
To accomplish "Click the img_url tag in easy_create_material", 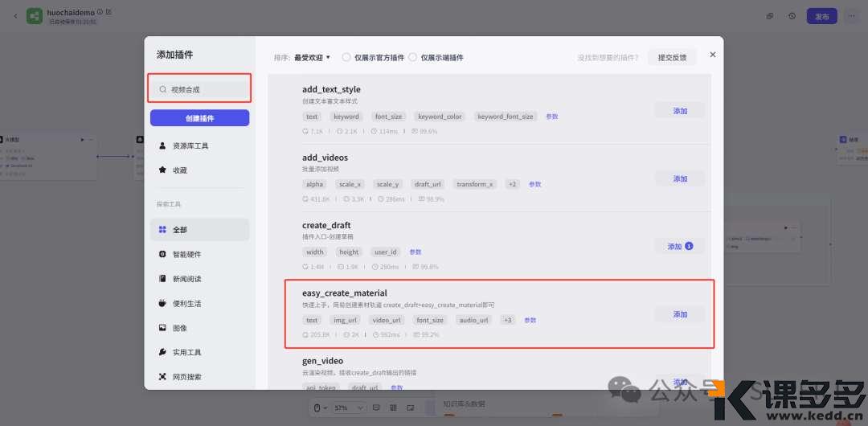I will coord(346,320).
